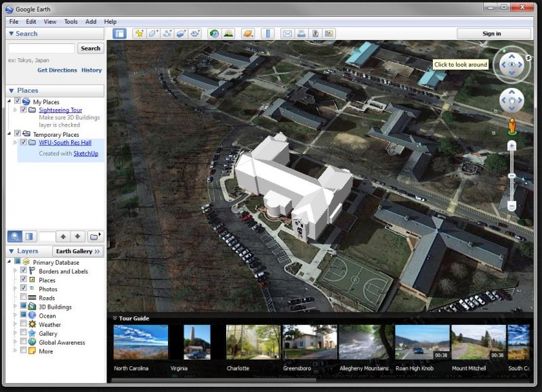Click the search text input field
The width and height of the screenshot is (542, 392).
tap(41, 48)
